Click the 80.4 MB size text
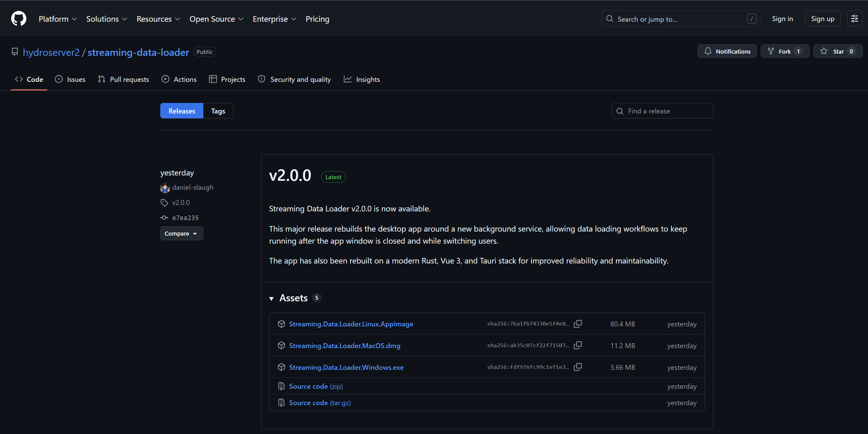 [x=622, y=324]
